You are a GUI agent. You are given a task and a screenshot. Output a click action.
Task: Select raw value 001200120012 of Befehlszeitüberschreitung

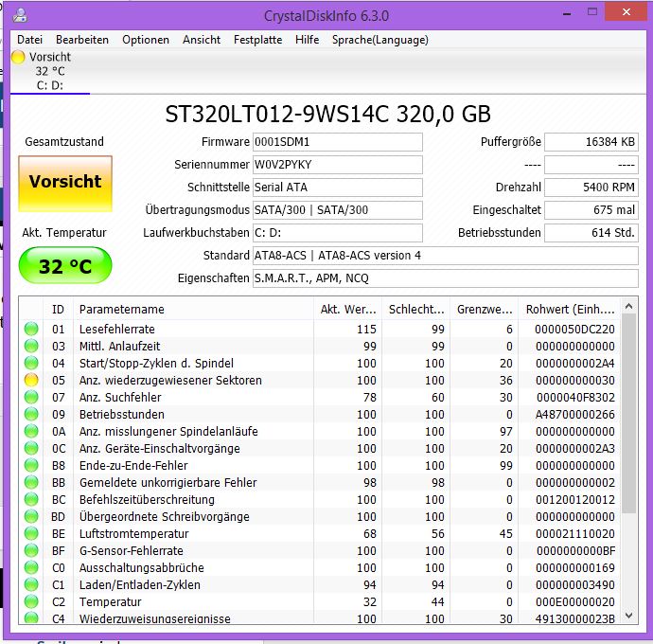point(574,500)
